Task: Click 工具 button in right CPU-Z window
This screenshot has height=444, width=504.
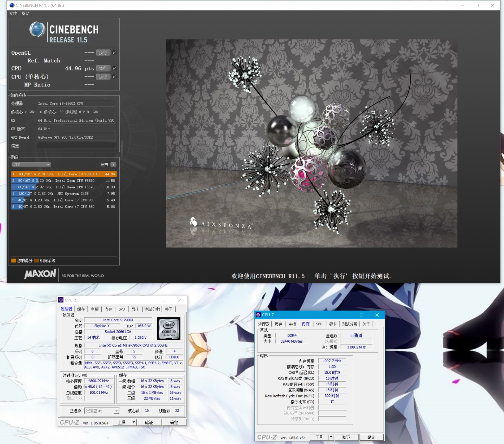Action: pos(319,437)
